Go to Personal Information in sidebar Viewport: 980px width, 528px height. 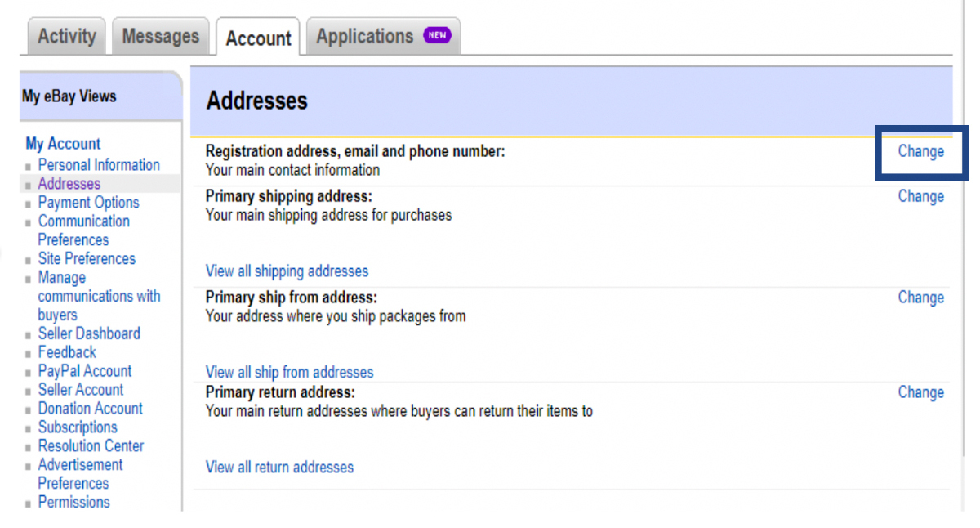tap(99, 164)
